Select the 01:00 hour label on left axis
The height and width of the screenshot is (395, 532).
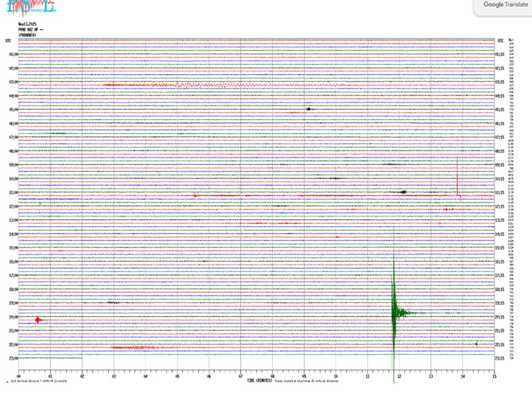(13, 54)
